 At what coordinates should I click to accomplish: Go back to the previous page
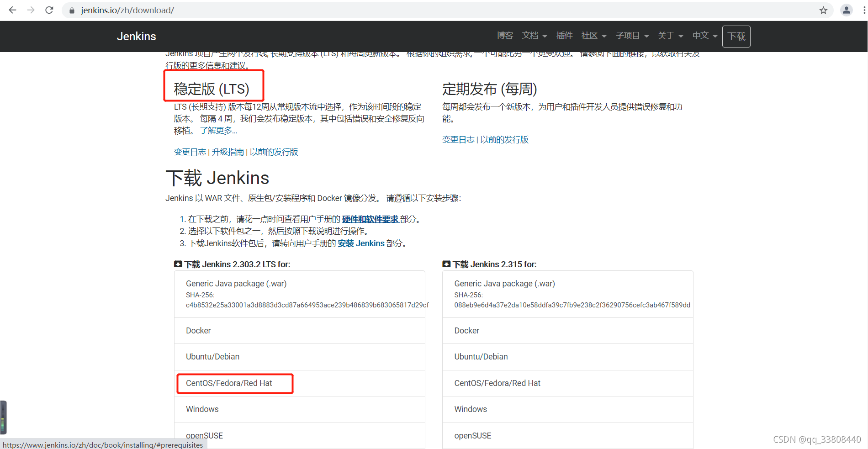click(x=12, y=10)
